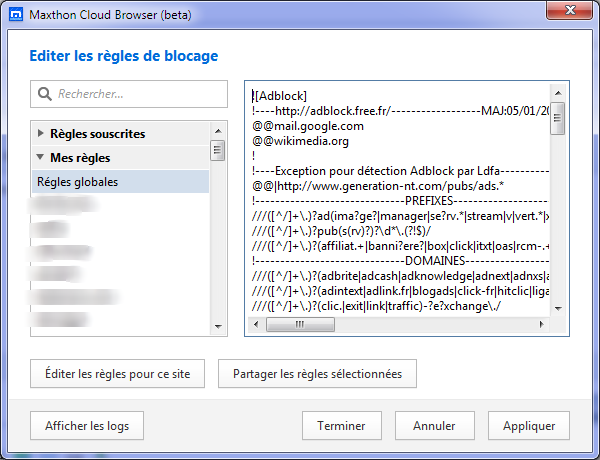Click up arrow of rules list scrollbar
Screen dimensions: 600x460
(218, 131)
